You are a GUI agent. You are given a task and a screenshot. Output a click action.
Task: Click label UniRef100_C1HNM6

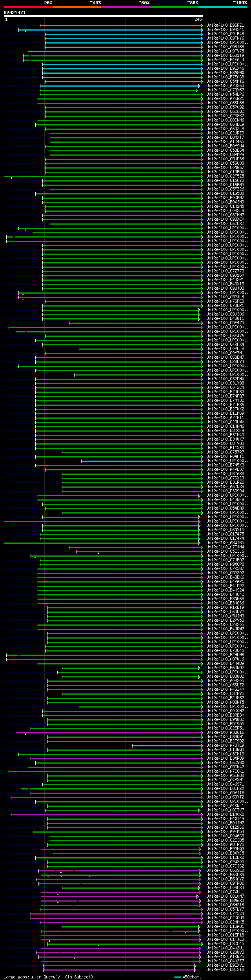click(225, 426)
